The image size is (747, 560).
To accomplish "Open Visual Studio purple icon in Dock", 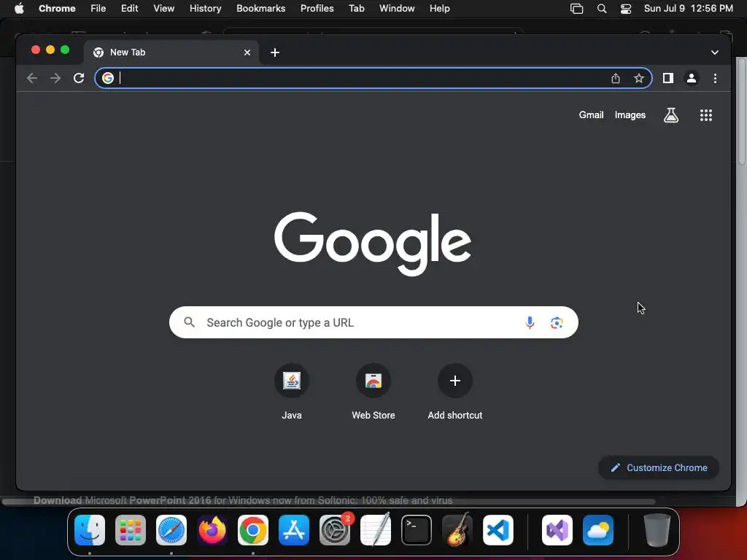I will [x=557, y=530].
